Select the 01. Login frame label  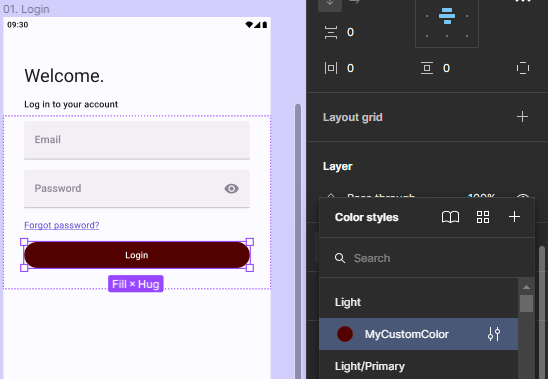(27, 9)
